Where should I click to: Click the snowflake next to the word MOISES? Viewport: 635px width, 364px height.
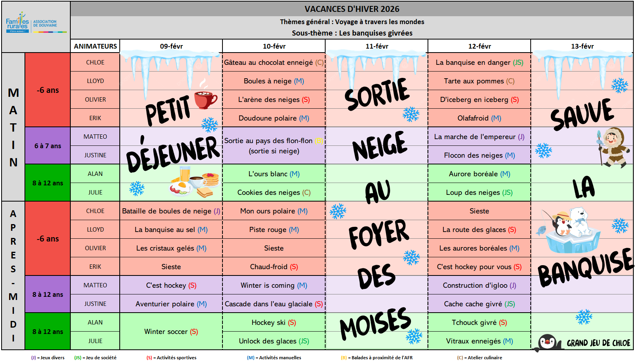coord(414,336)
